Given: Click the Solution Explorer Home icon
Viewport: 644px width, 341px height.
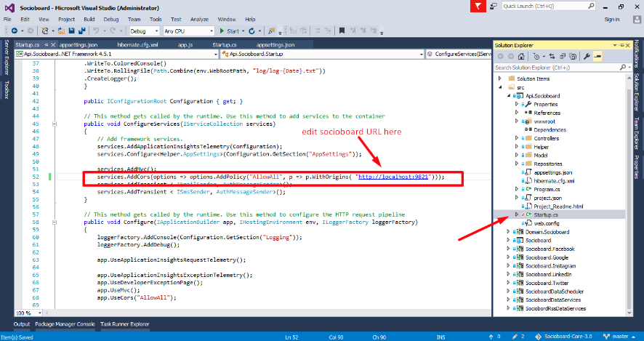Looking at the screenshot, I should tap(521, 56).
